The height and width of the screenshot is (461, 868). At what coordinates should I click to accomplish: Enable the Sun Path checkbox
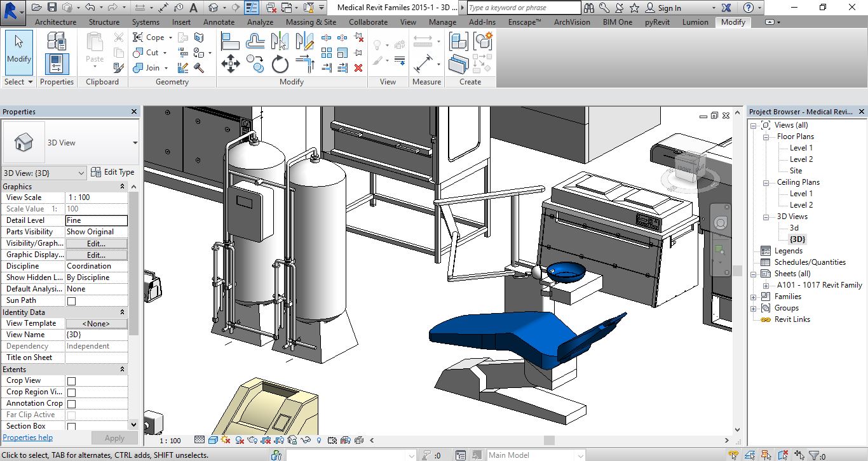[71, 301]
